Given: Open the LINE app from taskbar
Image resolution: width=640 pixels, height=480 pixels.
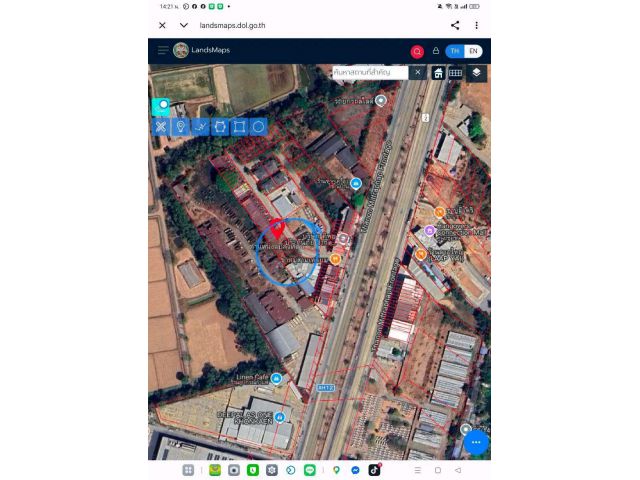Looking at the screenshot, I should pyautogui.click(x=310, y=470).
